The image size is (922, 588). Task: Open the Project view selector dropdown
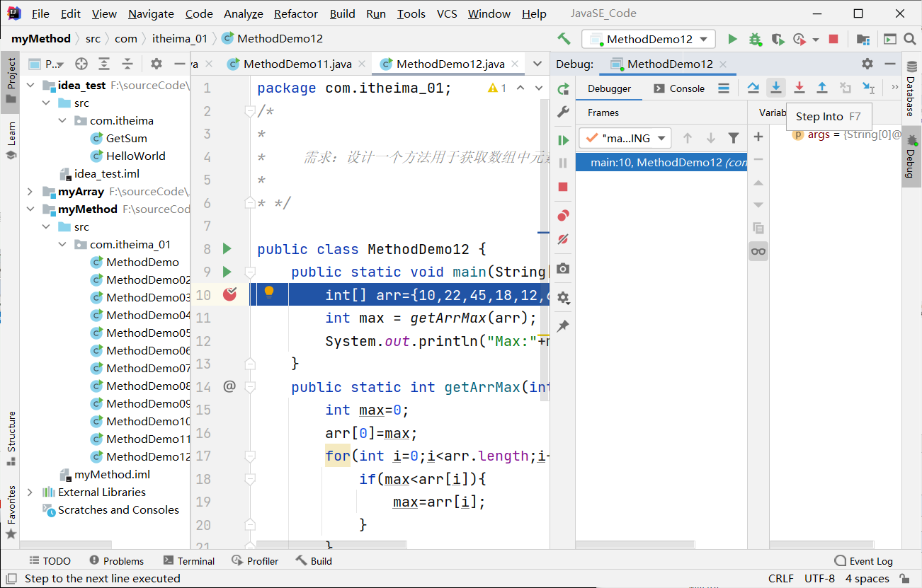click(x=47, y=64)
